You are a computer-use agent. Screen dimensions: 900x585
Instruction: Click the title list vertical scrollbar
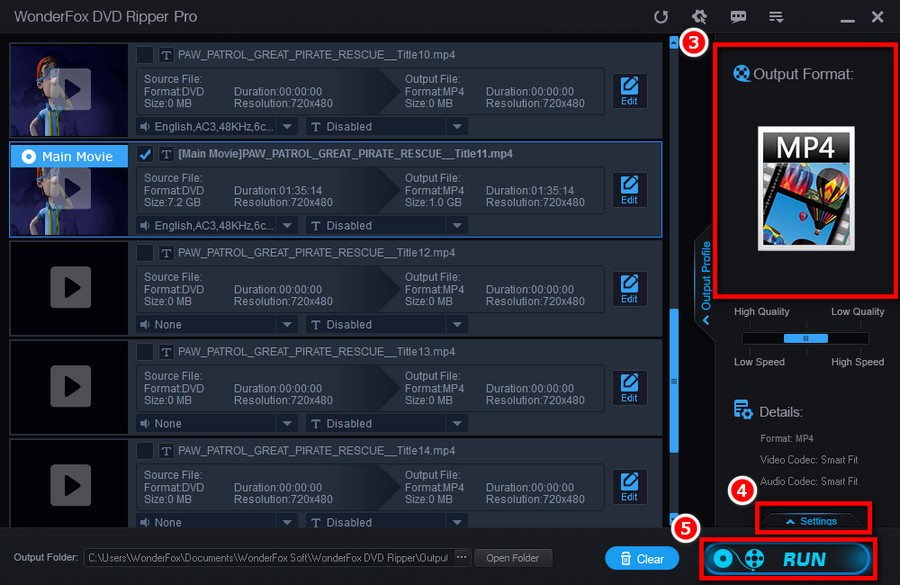(x=674, y=381)
